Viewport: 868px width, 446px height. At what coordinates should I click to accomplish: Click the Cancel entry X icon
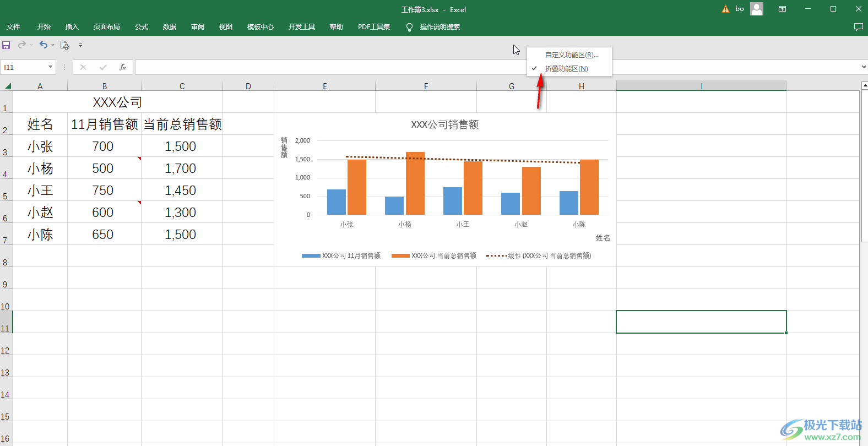click(x=83, y=67)
